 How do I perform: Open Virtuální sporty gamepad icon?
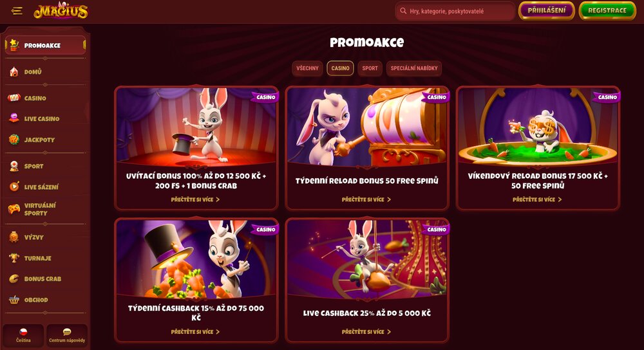click(14, 209)
